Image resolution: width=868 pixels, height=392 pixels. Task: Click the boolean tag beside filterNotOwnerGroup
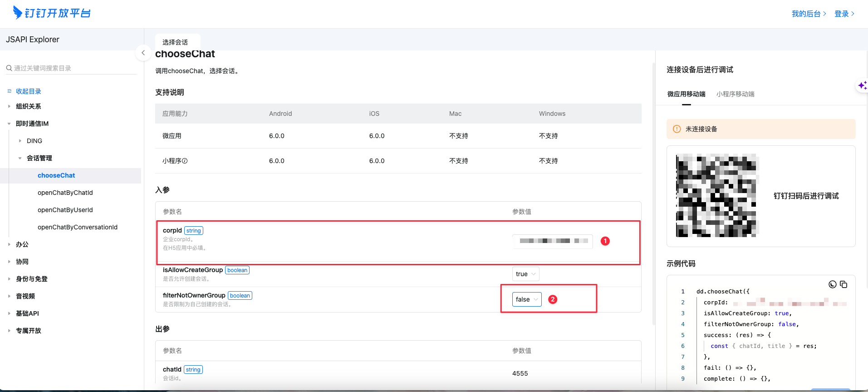coord(240,296)
